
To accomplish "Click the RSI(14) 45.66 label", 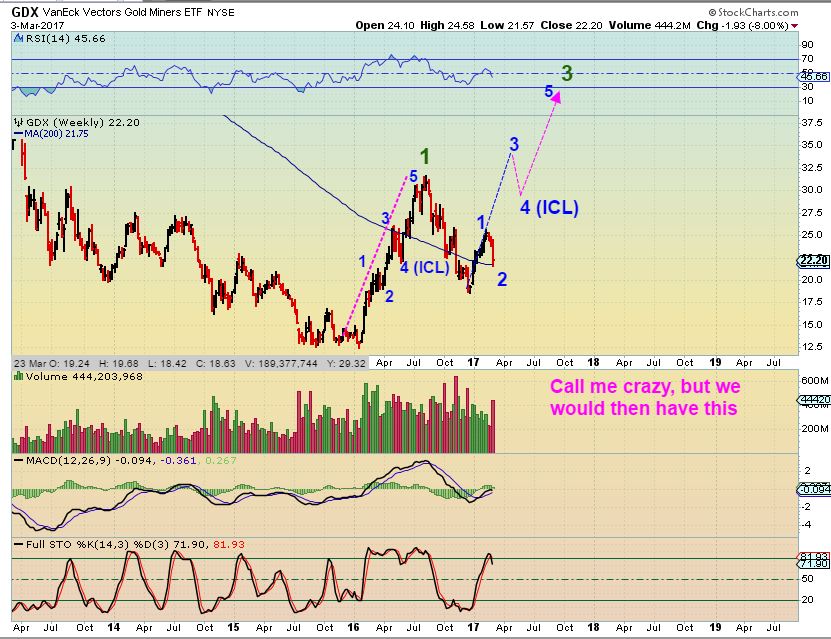I will 65,38.
